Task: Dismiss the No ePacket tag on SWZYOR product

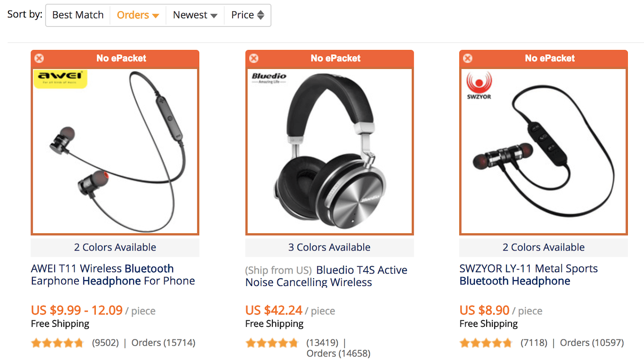Action: pyautogui.click(x=468, y=58)
